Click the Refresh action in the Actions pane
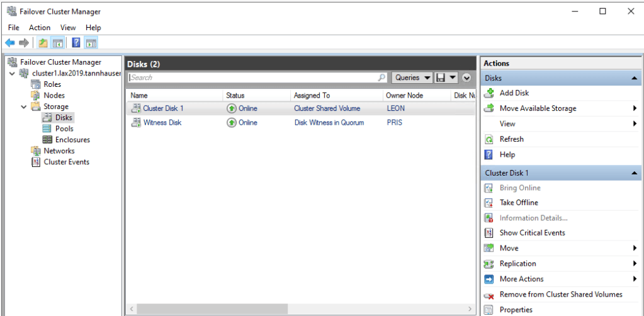 pos(511,139)
